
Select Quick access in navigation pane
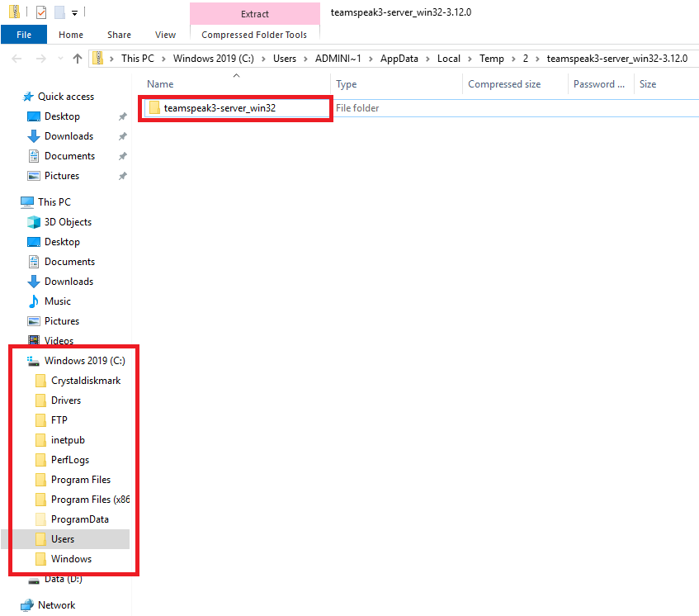(x=65, y=97)
